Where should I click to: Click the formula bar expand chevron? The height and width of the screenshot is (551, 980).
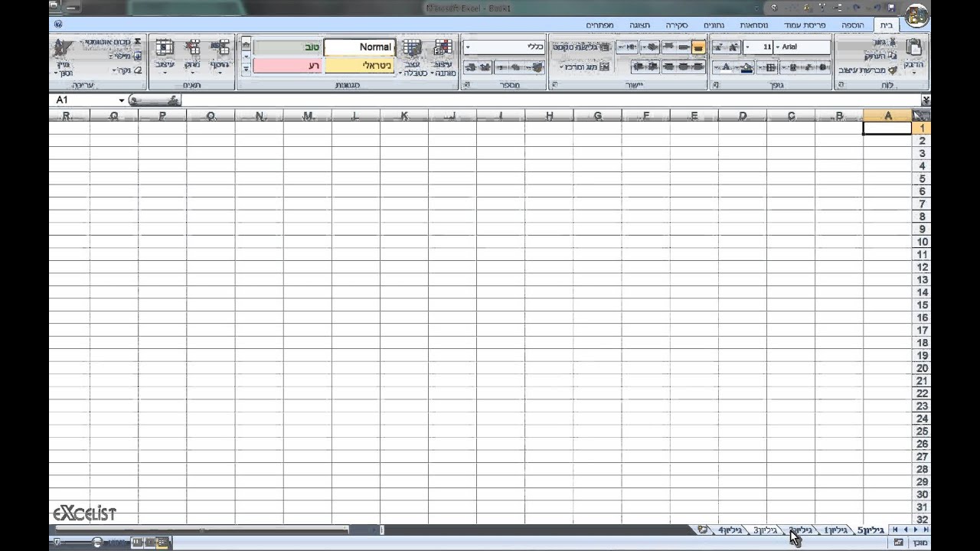(926, 100)
